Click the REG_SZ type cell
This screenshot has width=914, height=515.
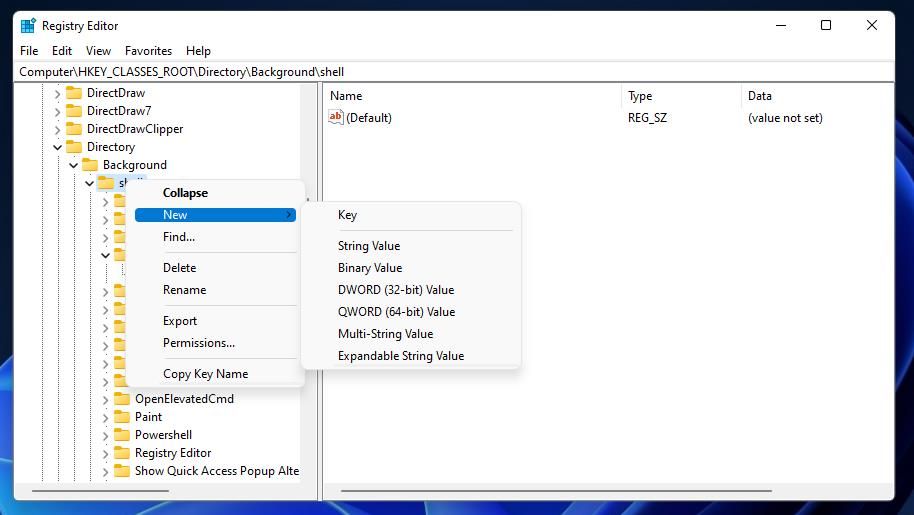coord(647,118)
